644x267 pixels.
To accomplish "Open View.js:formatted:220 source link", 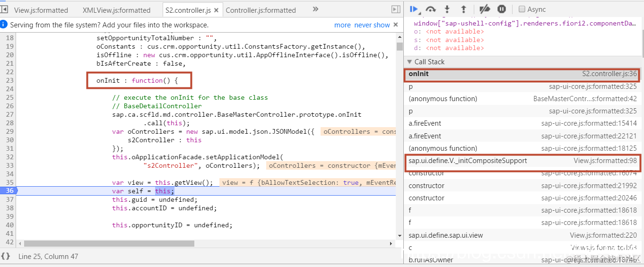I will click(603, 235).
